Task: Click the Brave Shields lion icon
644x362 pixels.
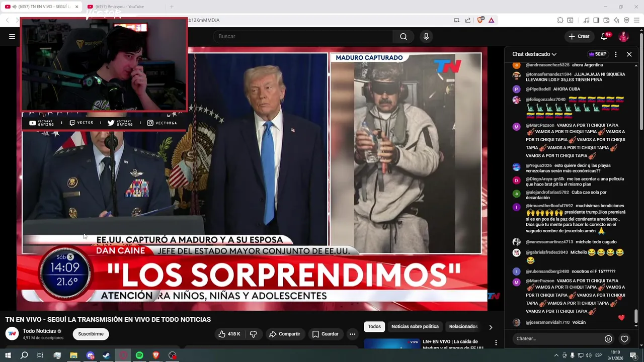Action: [x=480, y=20]
